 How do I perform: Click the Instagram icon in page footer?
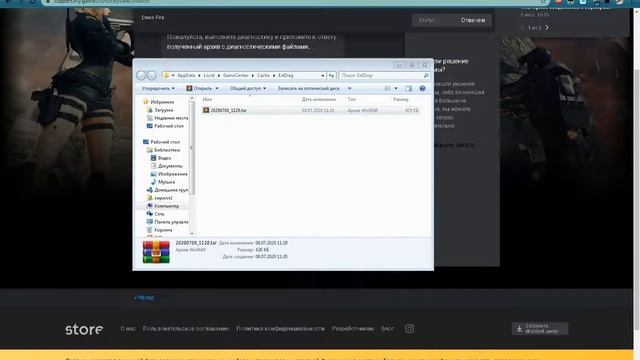409,329
